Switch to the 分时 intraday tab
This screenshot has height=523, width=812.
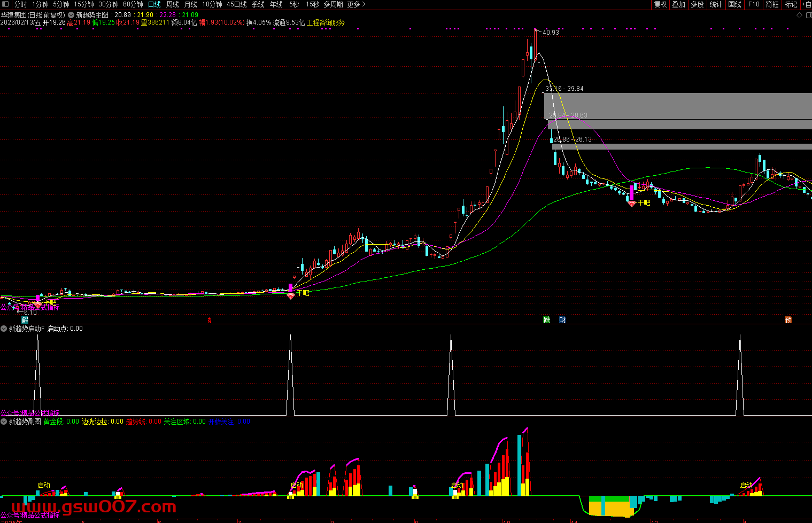tap(20, 4)
